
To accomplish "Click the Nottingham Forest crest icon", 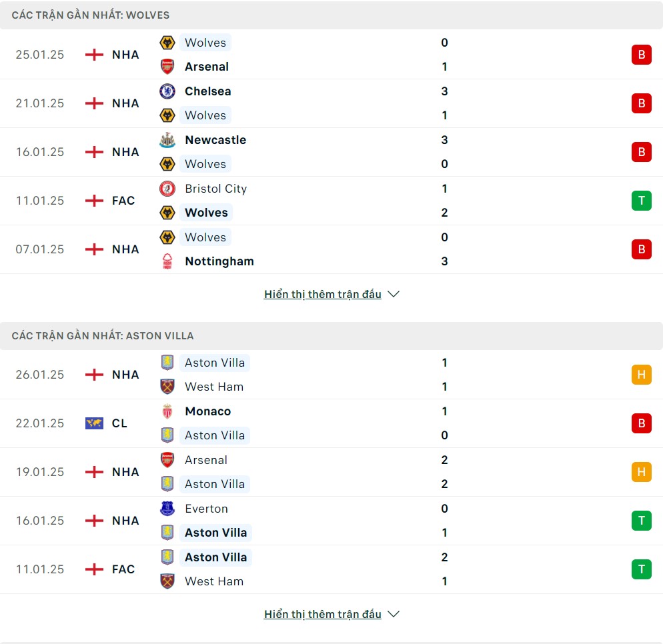I will pos(167,261).
